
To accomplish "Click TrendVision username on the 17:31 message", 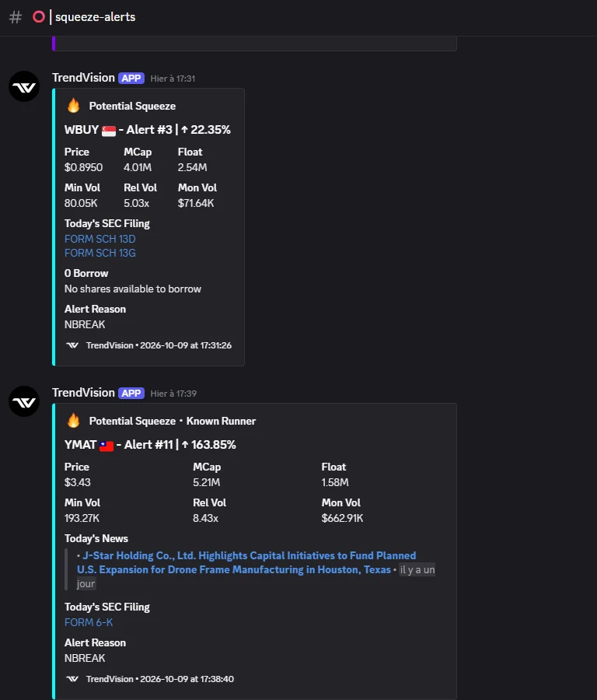I will (83, 78).
